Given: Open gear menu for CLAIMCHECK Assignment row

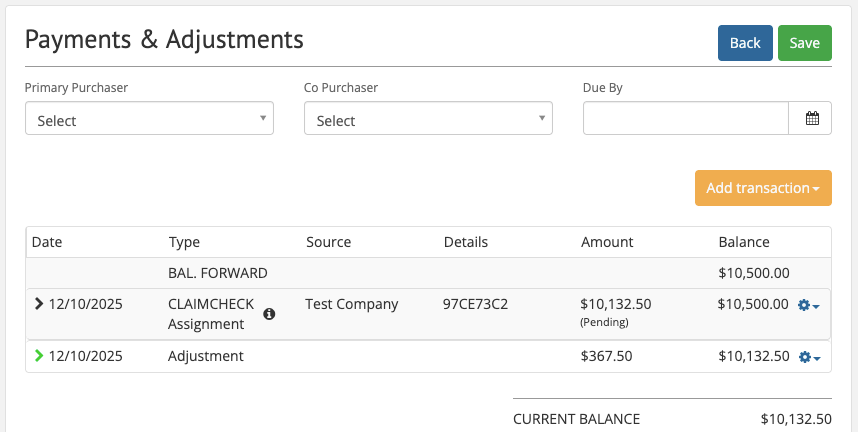Looking at the screenshot, I should [x=809, y=306].
